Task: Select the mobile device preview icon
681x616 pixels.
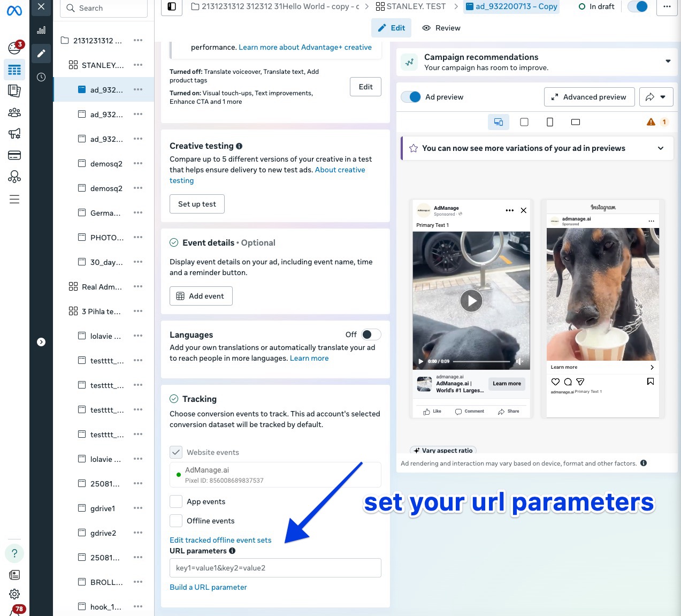Action: [549, 121]
